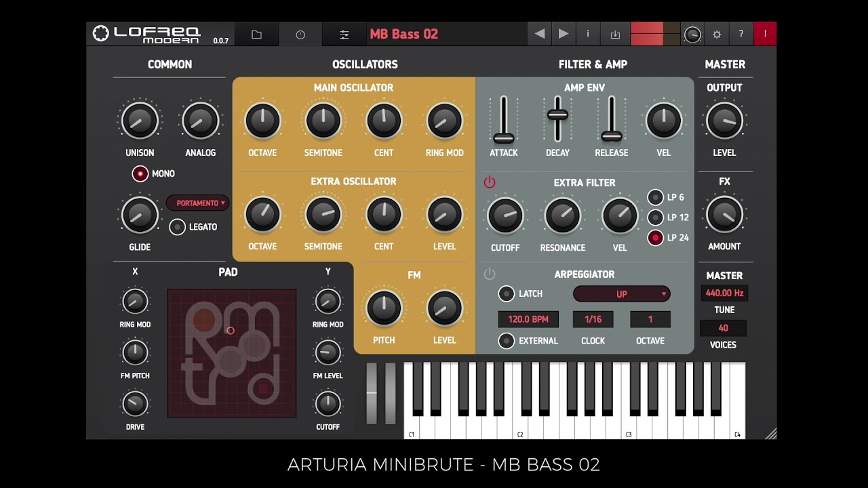Click Main Oscillator CENT knob
The width and height of the screenshot is (868, 488).
384,121
